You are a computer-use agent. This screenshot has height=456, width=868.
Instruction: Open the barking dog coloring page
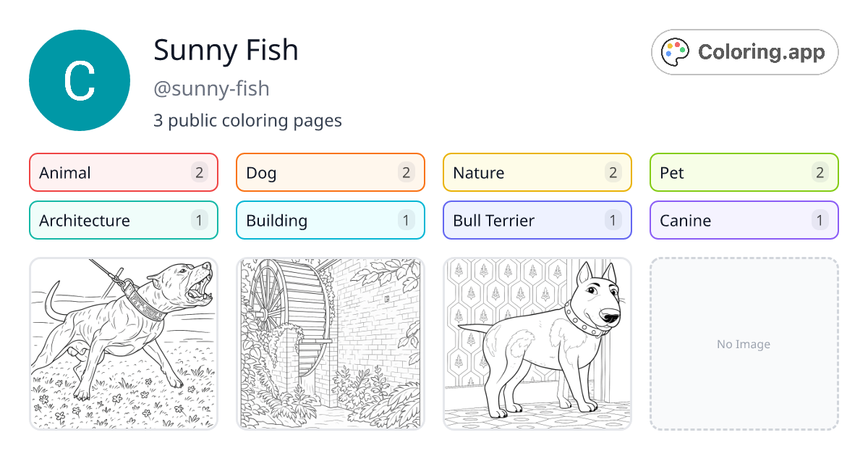coord(123,344)
